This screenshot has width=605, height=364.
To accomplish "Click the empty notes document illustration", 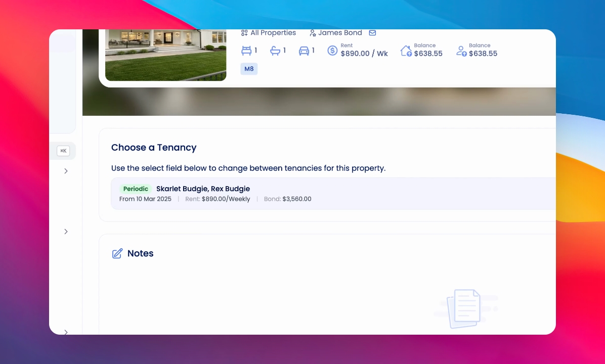I will pos(466,308).
